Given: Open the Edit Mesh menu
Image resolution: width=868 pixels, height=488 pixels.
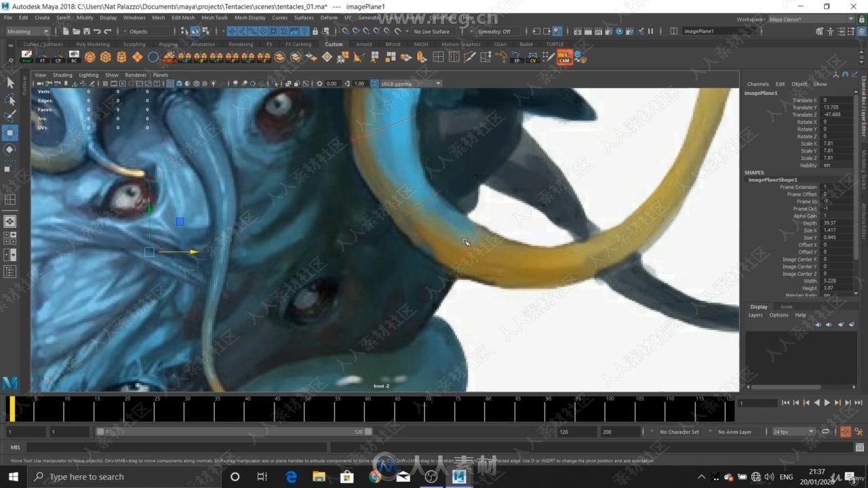Looking at the screenshot, I should pyautogui.click(x=182, y=18).
